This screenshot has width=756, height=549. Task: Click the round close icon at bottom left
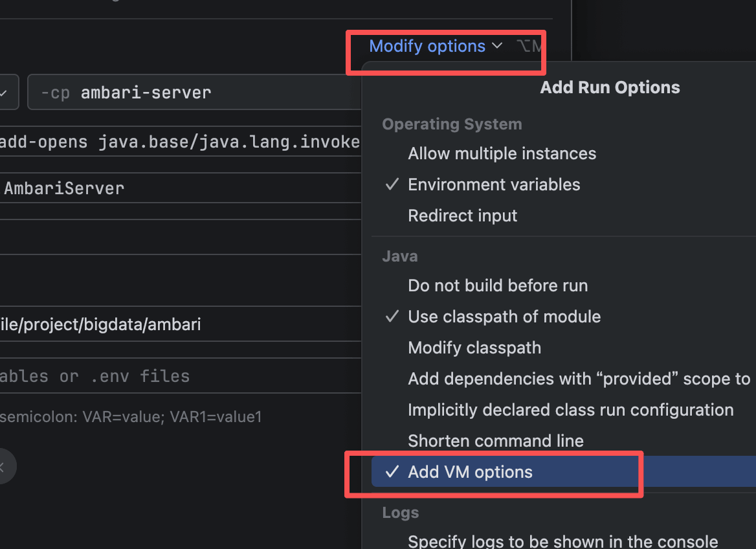pos(3,466)
